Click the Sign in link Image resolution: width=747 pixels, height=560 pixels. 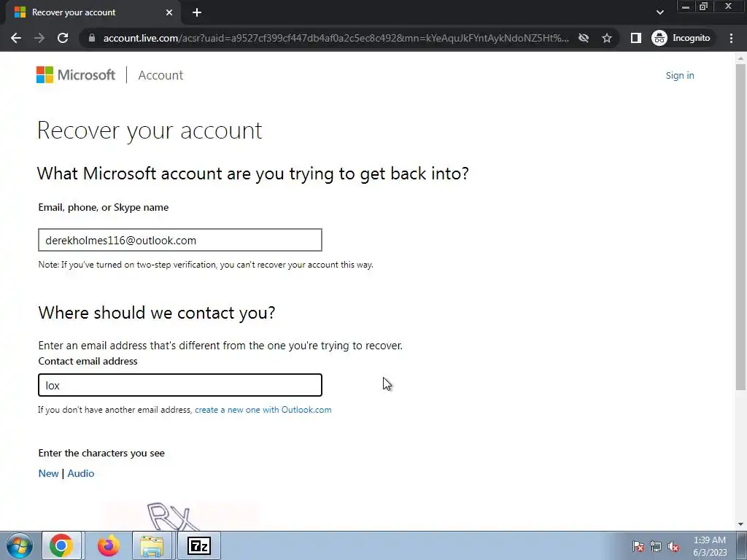(680, 75)
